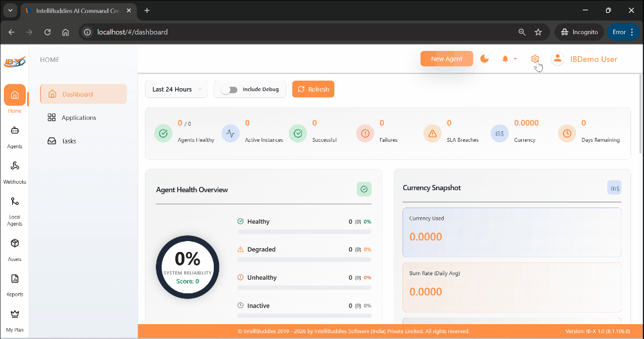Go to Local Agents in sidebar
The image size is (644, 339).
pos(14,202)
